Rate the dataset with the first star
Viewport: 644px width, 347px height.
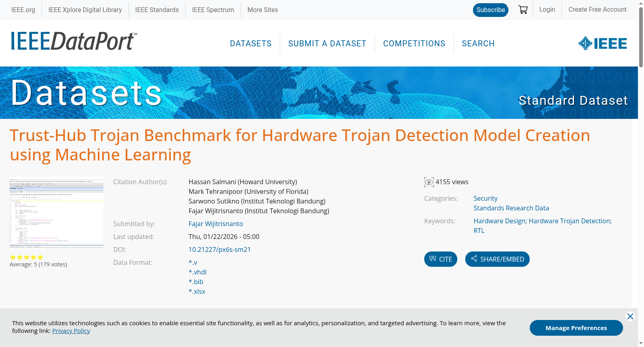pos(13,257)
